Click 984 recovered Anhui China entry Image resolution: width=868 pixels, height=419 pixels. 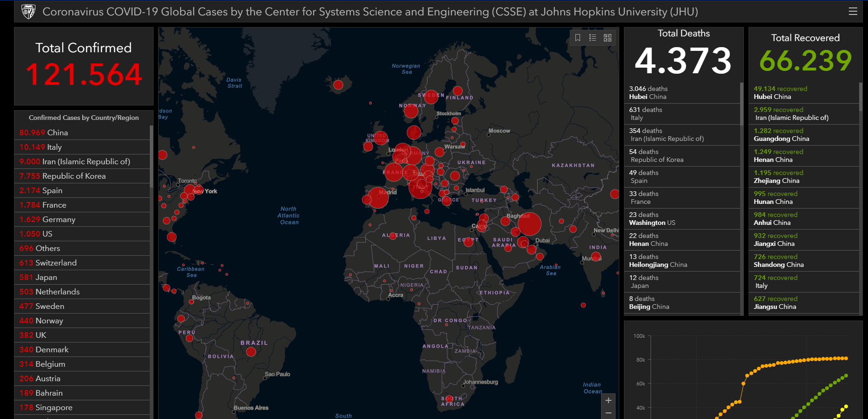point(804,219)
